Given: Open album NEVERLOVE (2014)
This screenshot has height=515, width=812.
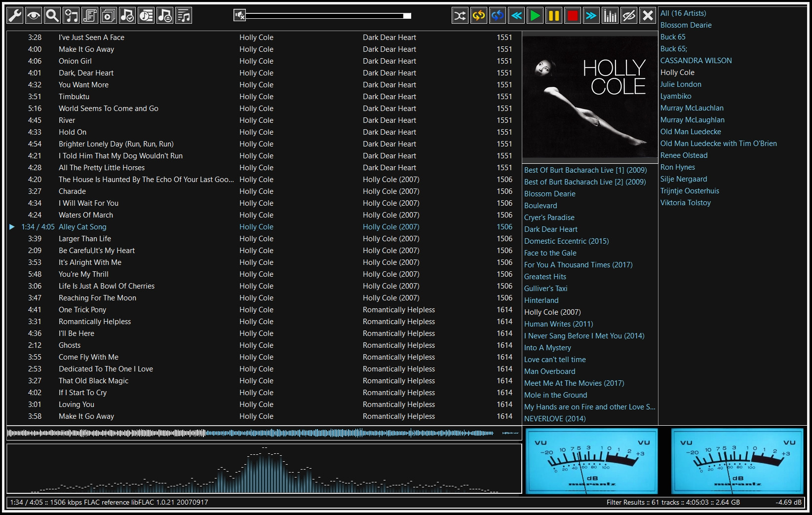Looking at the screenshot, I should pyautogui.click(x=555, y=419).
